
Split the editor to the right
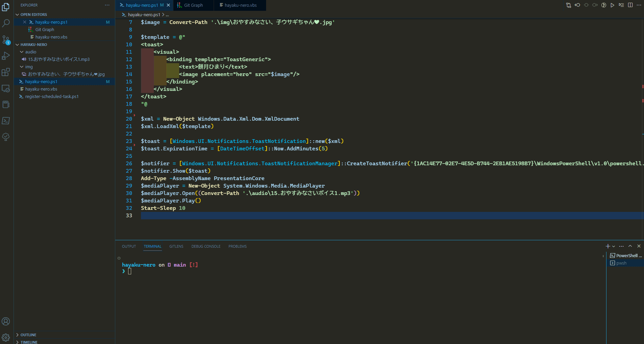(630, 5)
